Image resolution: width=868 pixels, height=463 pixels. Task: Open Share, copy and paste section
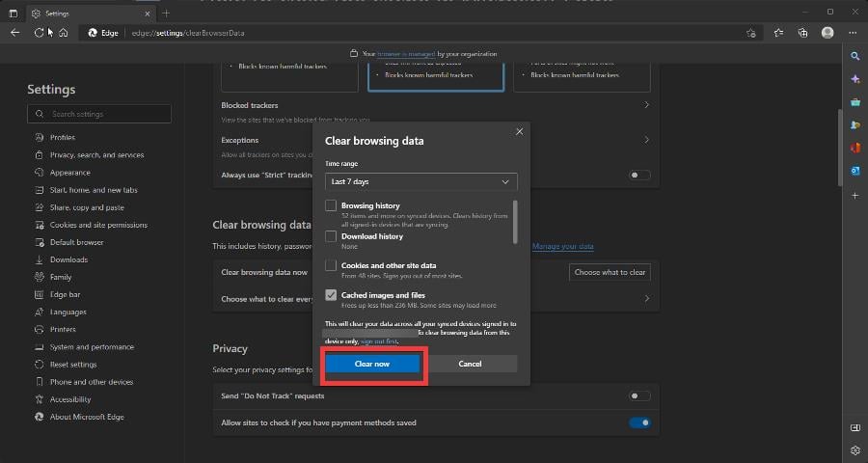click(x=87, y=207)
